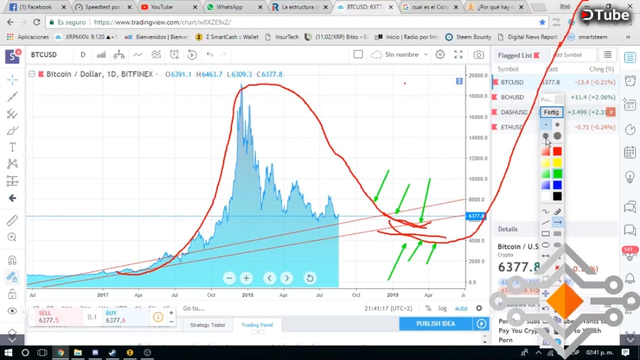This screenshot has width=640, height=360.
Task: Switch to the YouTube browser tab
Action: (168, 7)
